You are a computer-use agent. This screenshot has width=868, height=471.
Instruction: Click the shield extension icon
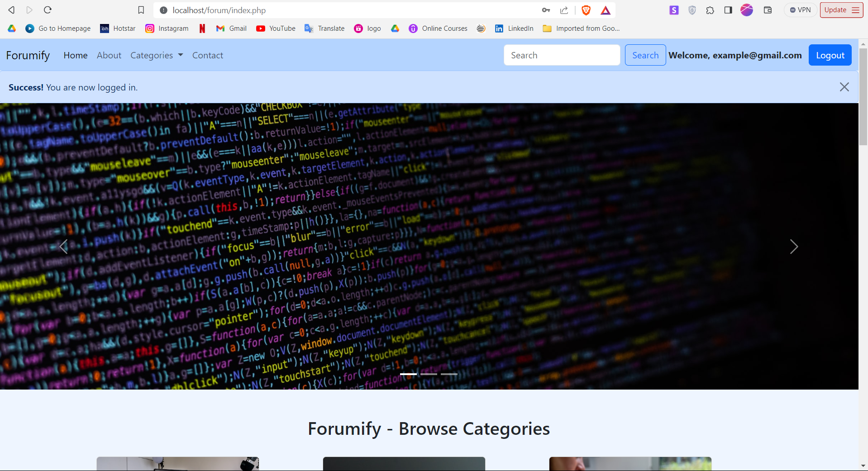pyautogui.click(x=692, y=10)
